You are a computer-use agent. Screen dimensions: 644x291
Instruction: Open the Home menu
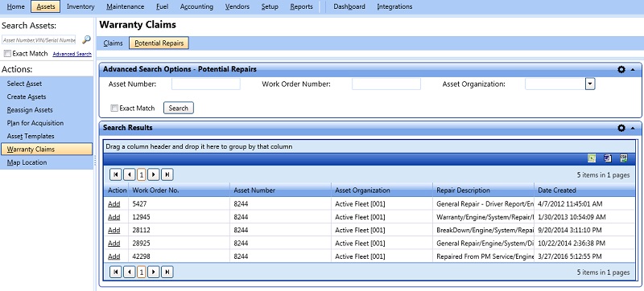tap(15, 6)
